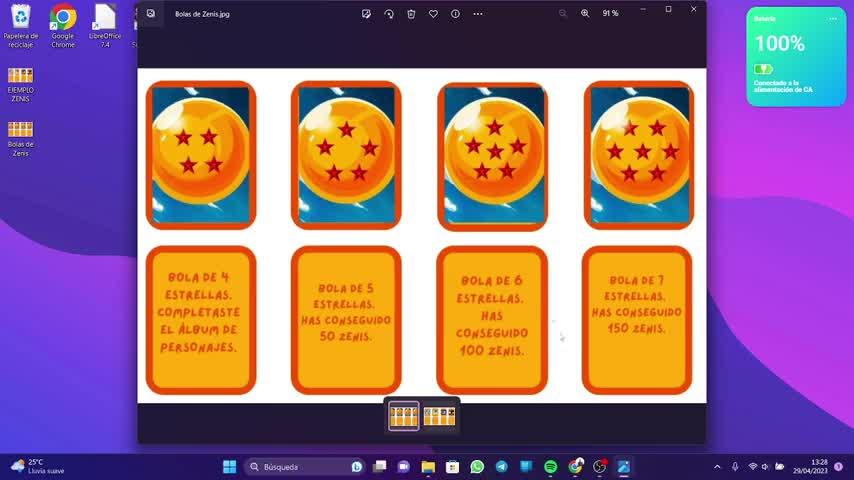Screen dimensions: 854x480
Task: Click the 100% battery widget
Action: pyautogui.click(x=796, y=57)
